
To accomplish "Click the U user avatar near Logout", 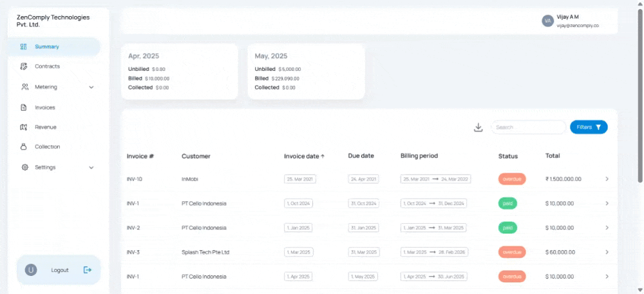I will 31,269.
